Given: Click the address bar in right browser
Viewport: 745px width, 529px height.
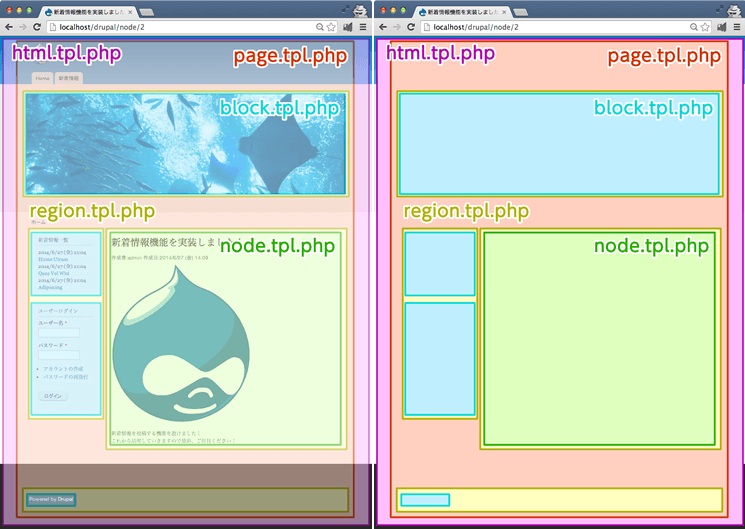Looking at the screenshot, I should click(x=566, y=27).
